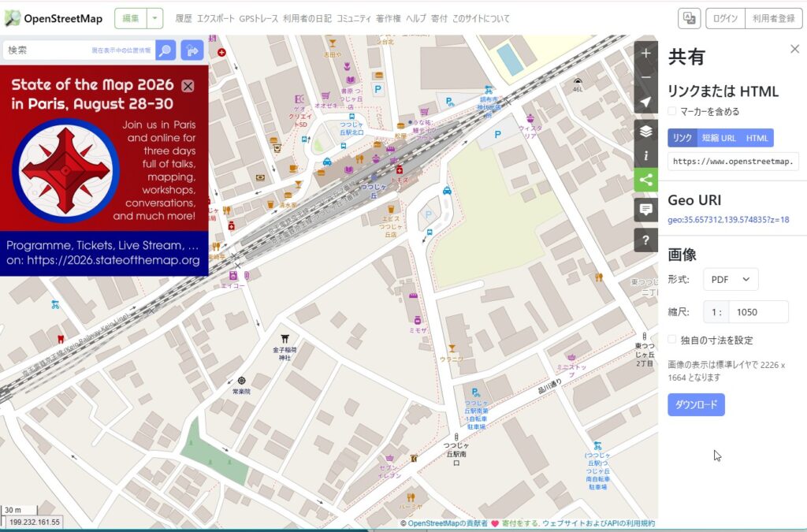Screen dimensions: 807x532
Task: Click the バーミヤン restaurant icon
Action: [411, 497]
